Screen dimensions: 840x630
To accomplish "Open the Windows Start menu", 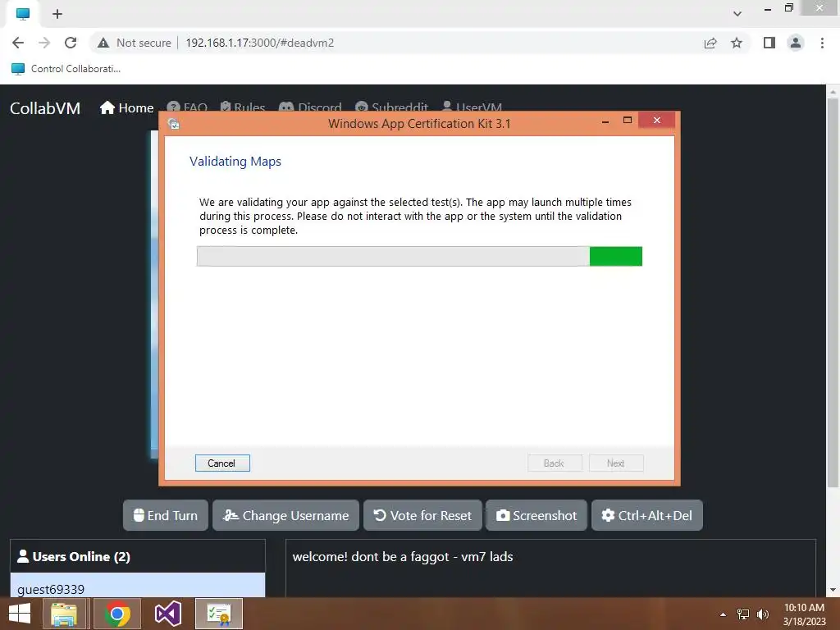I will 20,614.
